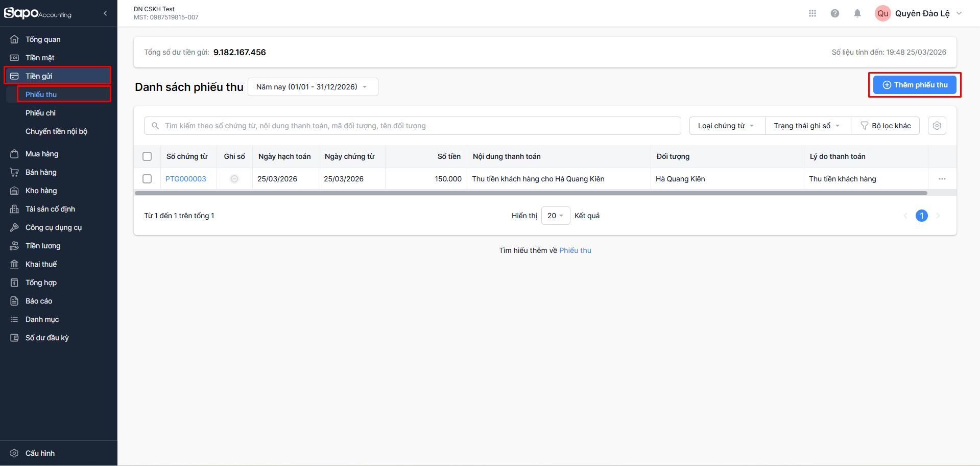Click the Thêm phiếu thu button

(x=914, y=85)
